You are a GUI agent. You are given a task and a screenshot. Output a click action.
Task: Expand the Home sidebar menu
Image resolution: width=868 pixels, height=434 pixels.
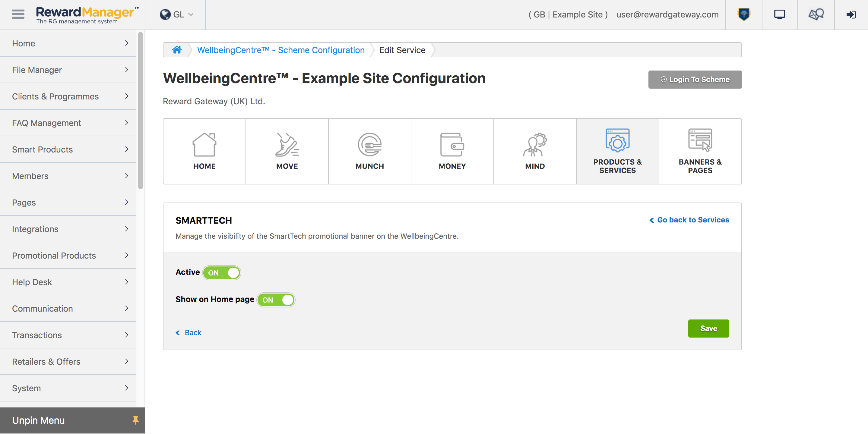[68, 43]
